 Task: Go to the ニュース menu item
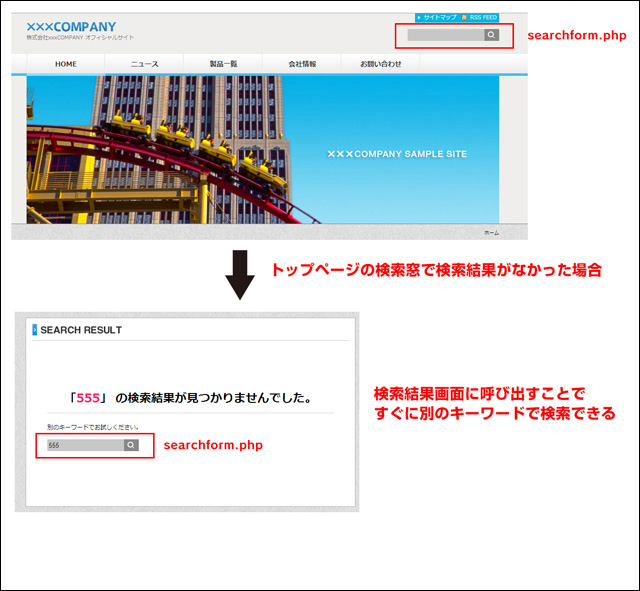tap(144, 64)
